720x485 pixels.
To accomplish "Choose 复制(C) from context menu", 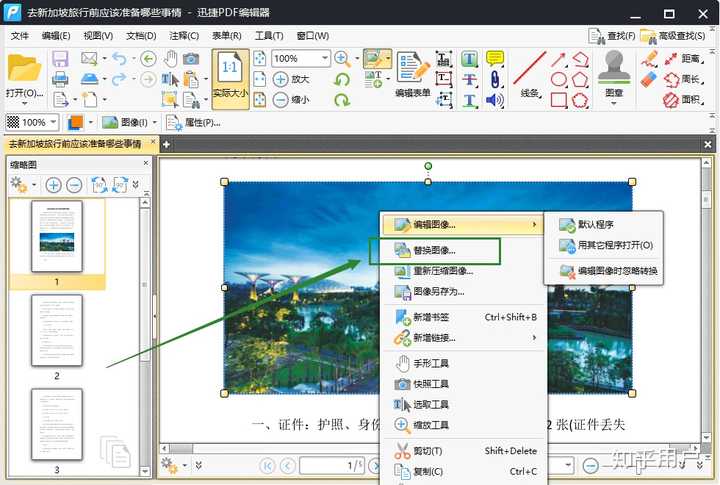I will 464,472.
